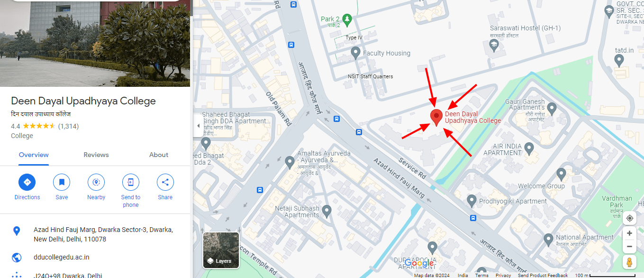Open the Layers map type switcher
644x278 pixels.
[221, 250]
